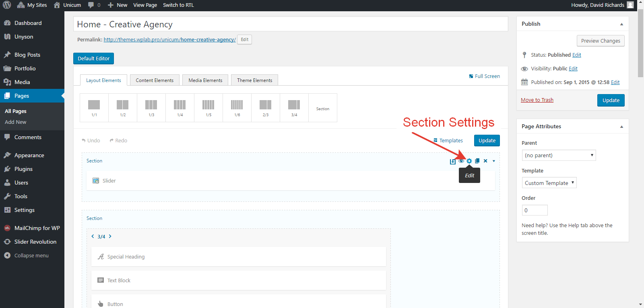Screen dimensions: 644x308
Task: Increase column width with right chevron
Action: (x=110, y=236)
